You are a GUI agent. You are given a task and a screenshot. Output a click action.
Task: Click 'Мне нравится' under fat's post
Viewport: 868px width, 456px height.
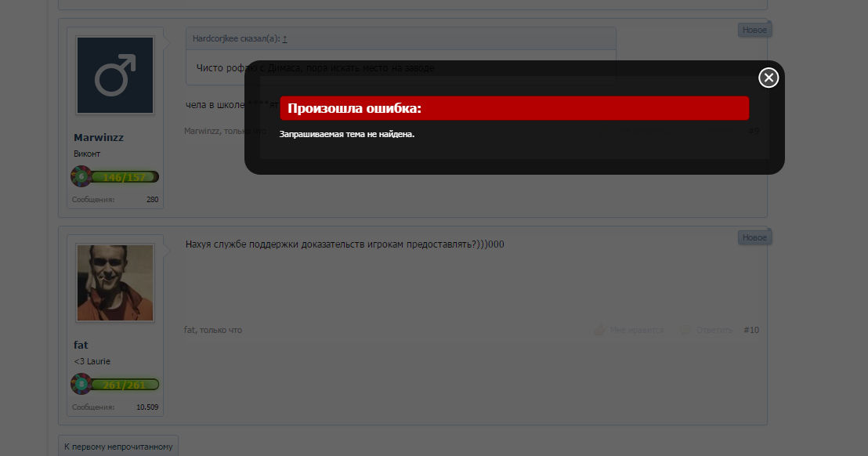tap(637, 330)
